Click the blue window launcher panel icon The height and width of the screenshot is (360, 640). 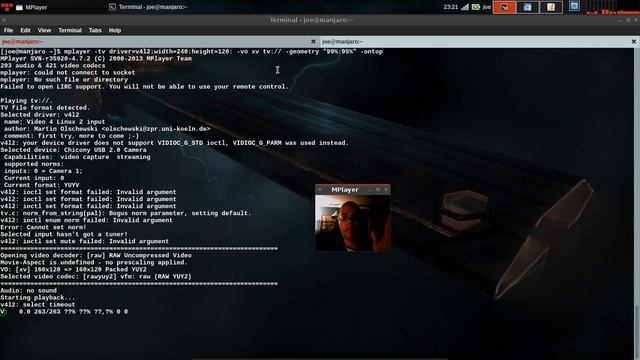[x=574, y=6]
